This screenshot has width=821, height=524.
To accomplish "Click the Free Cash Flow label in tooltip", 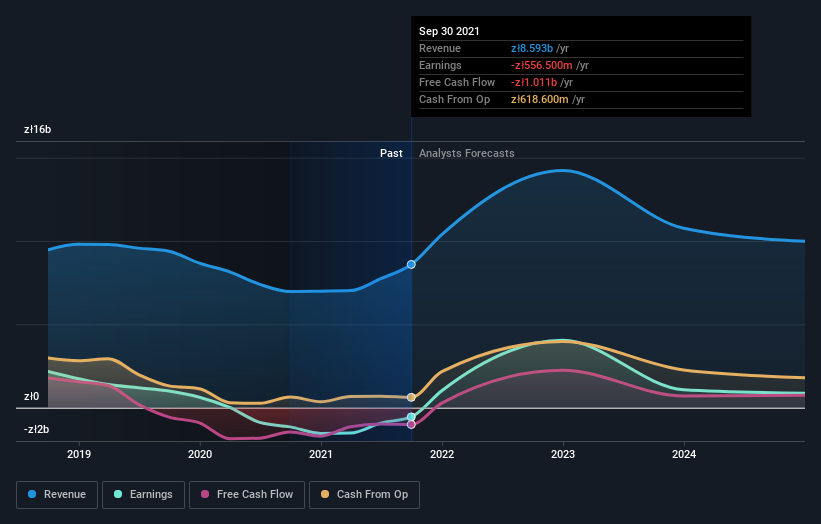I will click(x=457, y=82).
